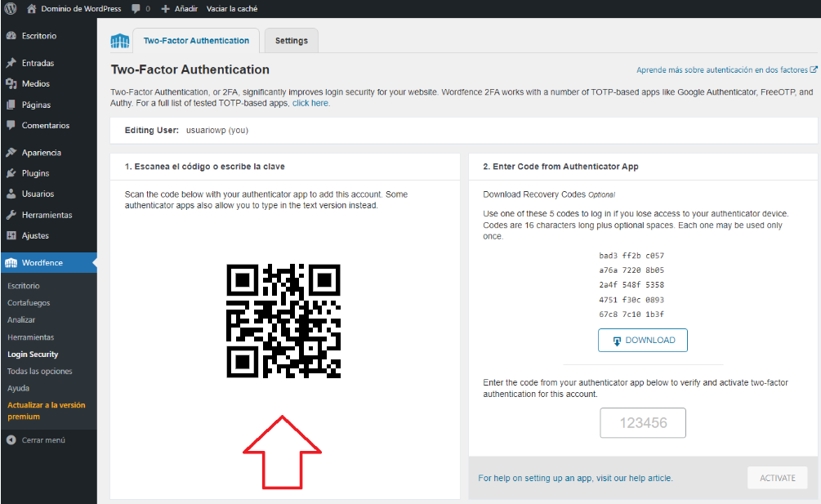Open Apariencia menu
Image resolution: width=821 pixels, height=504 pixels.
click(42, 152)
